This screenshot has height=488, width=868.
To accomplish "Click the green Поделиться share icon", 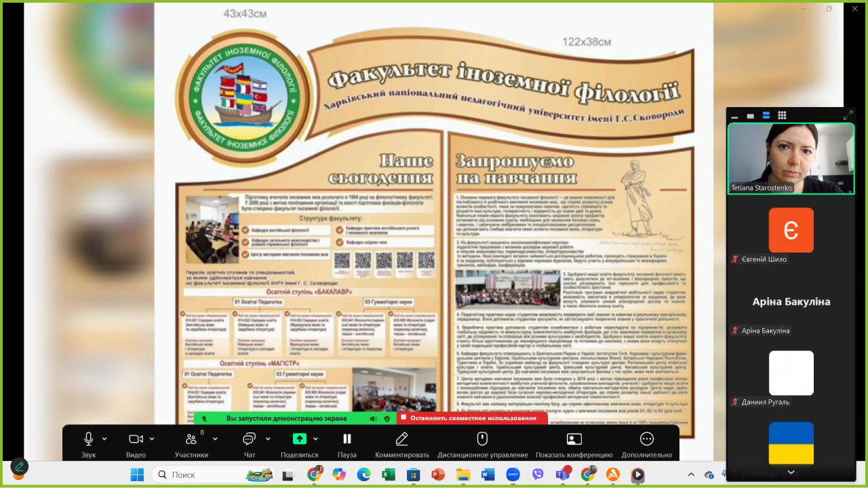I will (299, 439).
